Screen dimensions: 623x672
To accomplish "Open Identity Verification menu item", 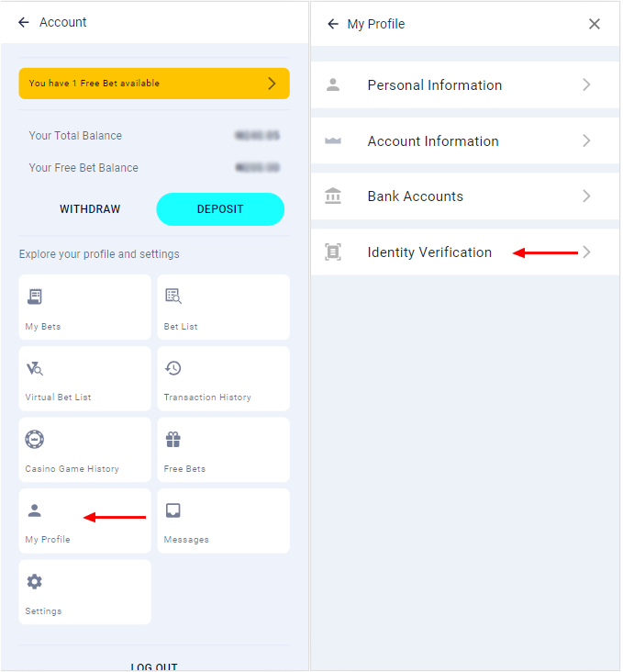I will point(429,252).
